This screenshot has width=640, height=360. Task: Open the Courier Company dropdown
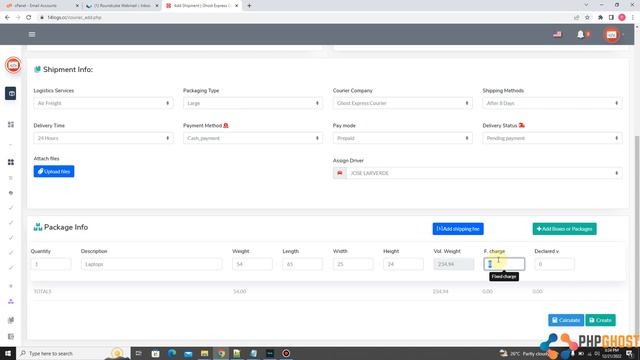[402, 103]
